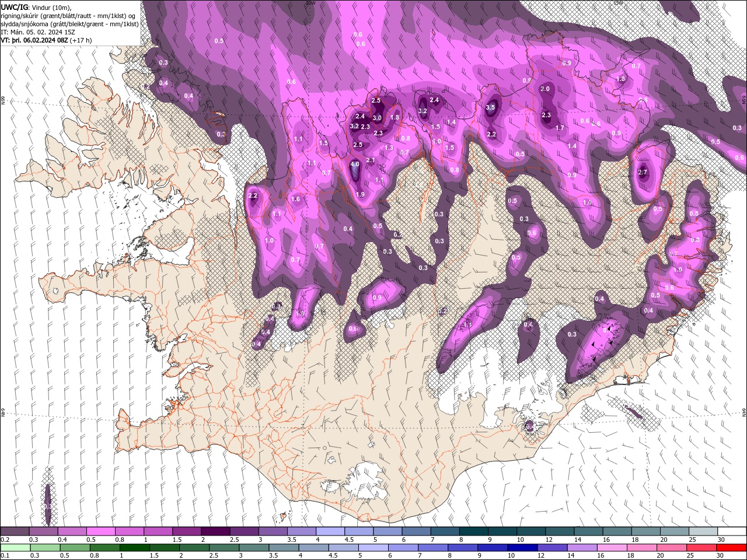This screenshot has height=560, width=747.
Task: Click the '1.7' value on the map
Action: point(559,128)
